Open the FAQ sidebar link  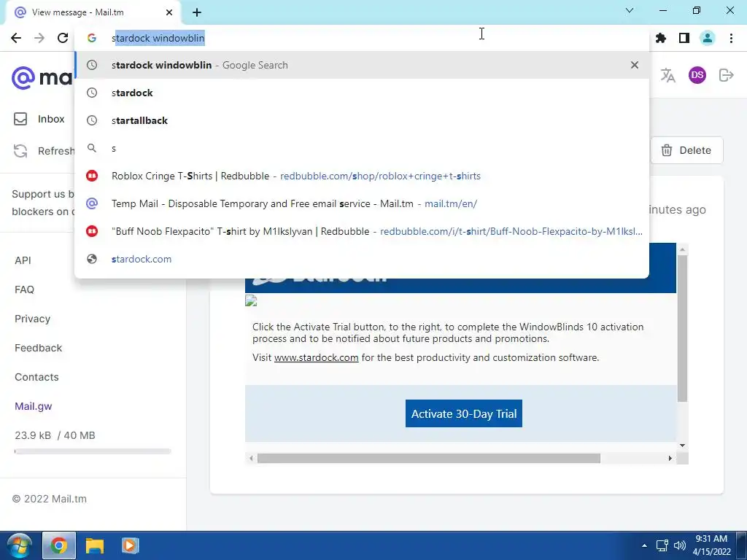click(x=24, y=289)
